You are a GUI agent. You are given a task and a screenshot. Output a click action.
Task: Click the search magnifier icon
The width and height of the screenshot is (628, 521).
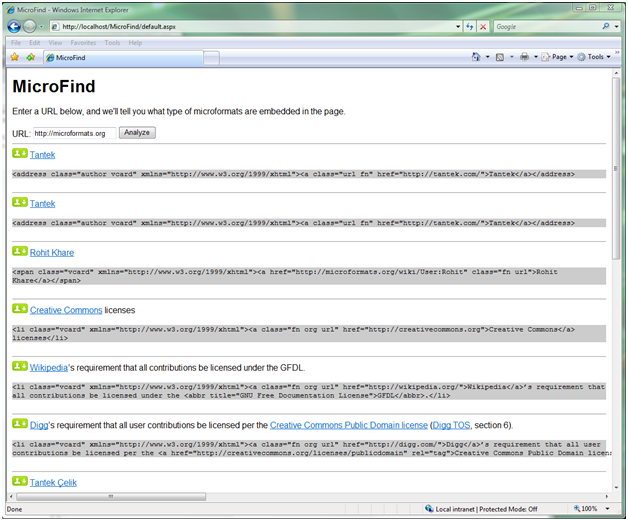click(x=606, y=26)
